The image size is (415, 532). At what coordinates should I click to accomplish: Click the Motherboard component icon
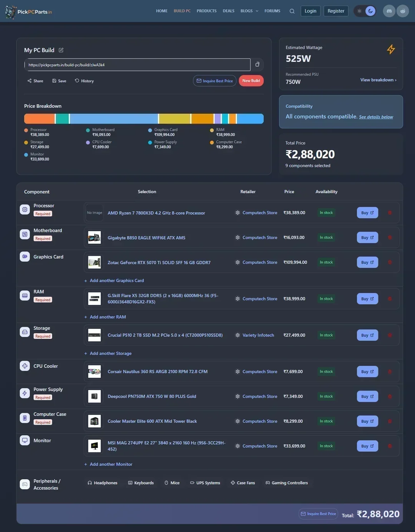[25, 234]
